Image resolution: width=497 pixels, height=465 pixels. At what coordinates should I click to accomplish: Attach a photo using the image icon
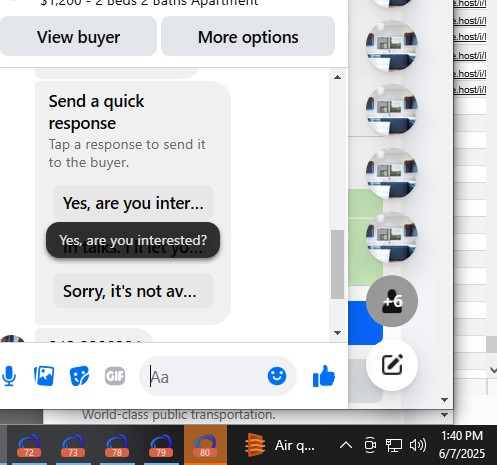[44, 376]
